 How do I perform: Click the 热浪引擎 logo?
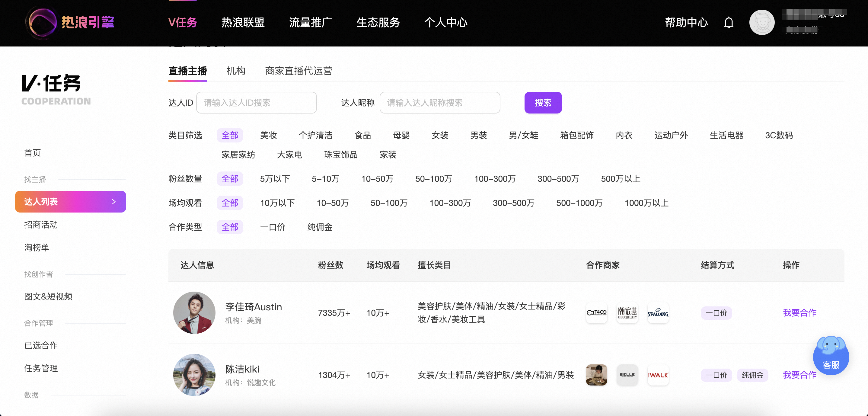tap(70, 22)
